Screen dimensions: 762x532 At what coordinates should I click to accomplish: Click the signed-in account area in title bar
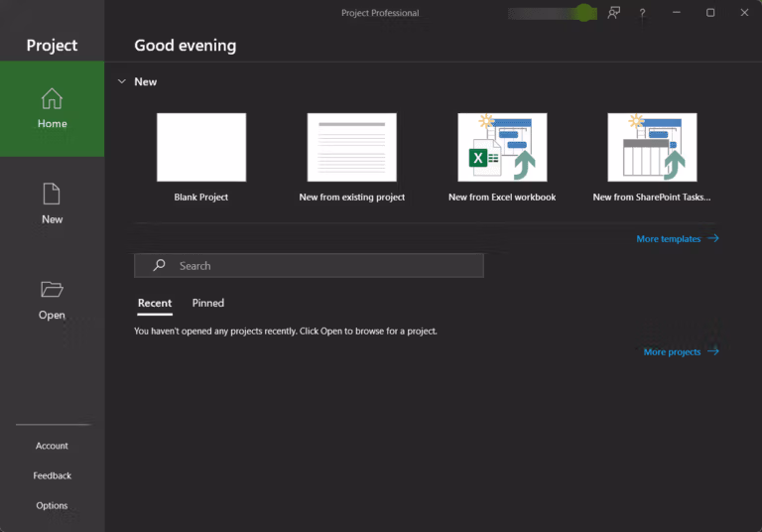pyautogui.click(x=553, y=13)
